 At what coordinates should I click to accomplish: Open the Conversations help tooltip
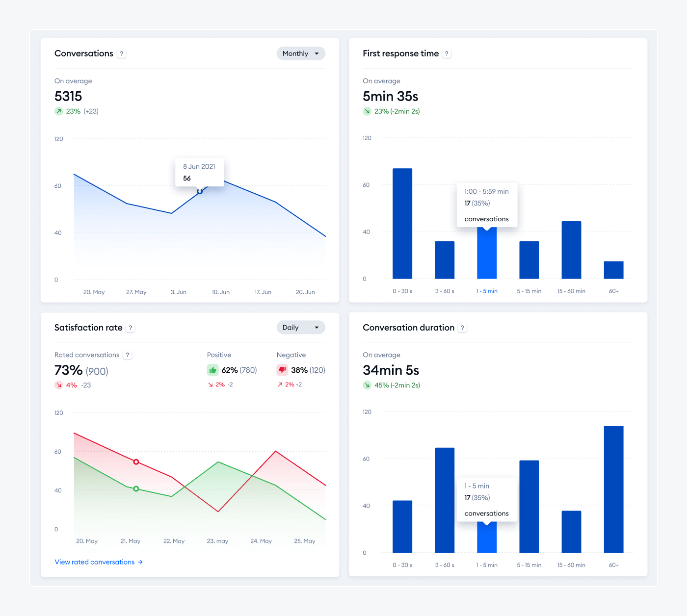coord(122,53)
